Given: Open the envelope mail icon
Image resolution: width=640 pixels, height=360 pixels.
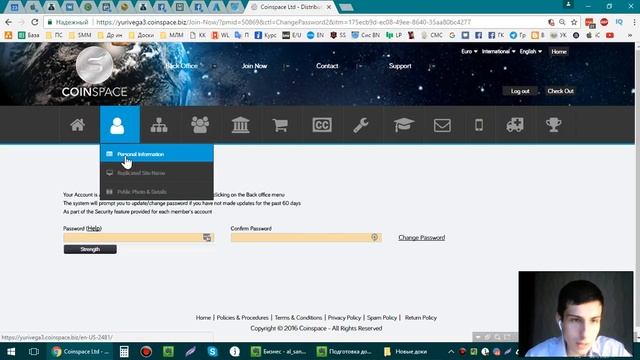Looking at the screenshot, I should point(442,125).
